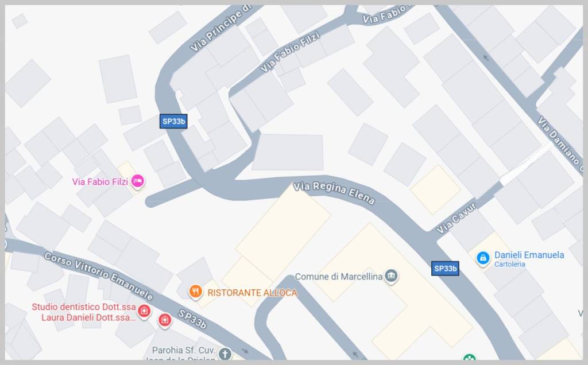Viewport: 588px width, 365px height.
Task: Select the Comune di Marcellina government building icon
Action: click(x=391, y=277)
